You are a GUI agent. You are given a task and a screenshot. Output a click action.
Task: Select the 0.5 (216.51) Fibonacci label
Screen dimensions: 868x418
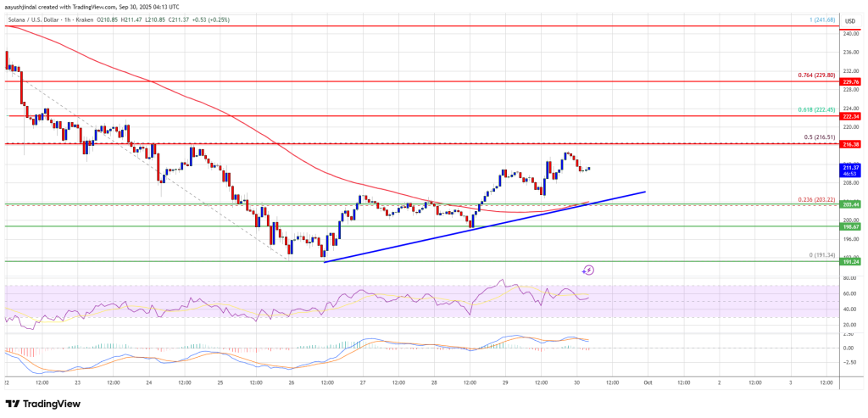click(820, 138)
